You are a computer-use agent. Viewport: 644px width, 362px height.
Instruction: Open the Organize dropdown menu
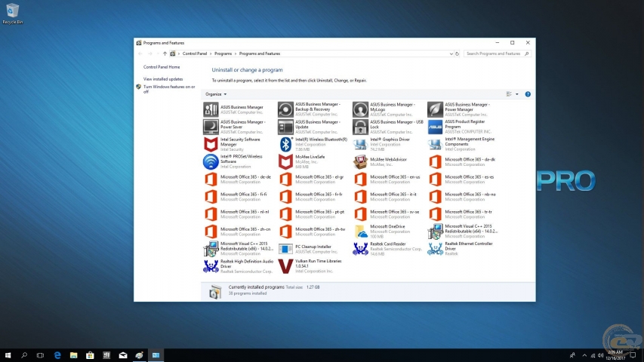[216, 94]
